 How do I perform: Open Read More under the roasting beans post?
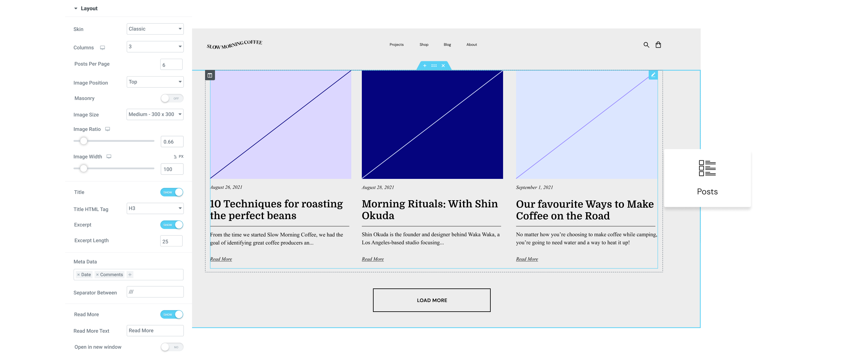click(221, 259)
